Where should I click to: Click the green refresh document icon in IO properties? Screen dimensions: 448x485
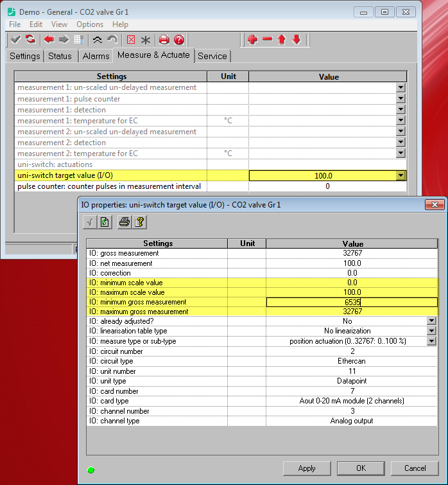point(105,222)
